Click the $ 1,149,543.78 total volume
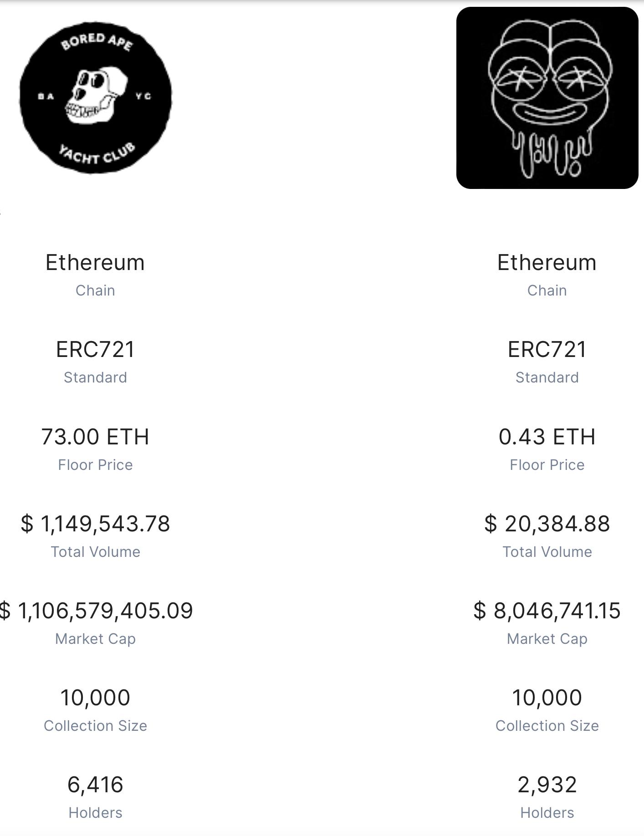644x836 pixels. (x=95, y=524)
